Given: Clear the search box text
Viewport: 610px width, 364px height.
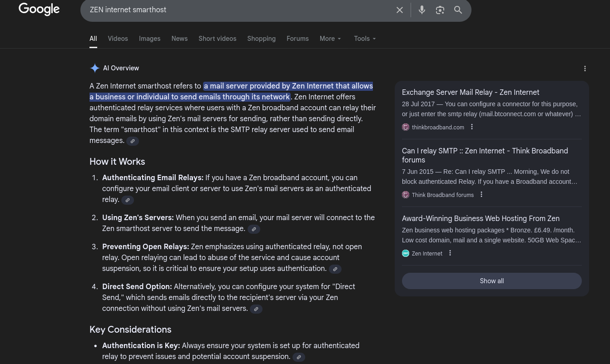Looking at the screenshot, I should (399, 10).
